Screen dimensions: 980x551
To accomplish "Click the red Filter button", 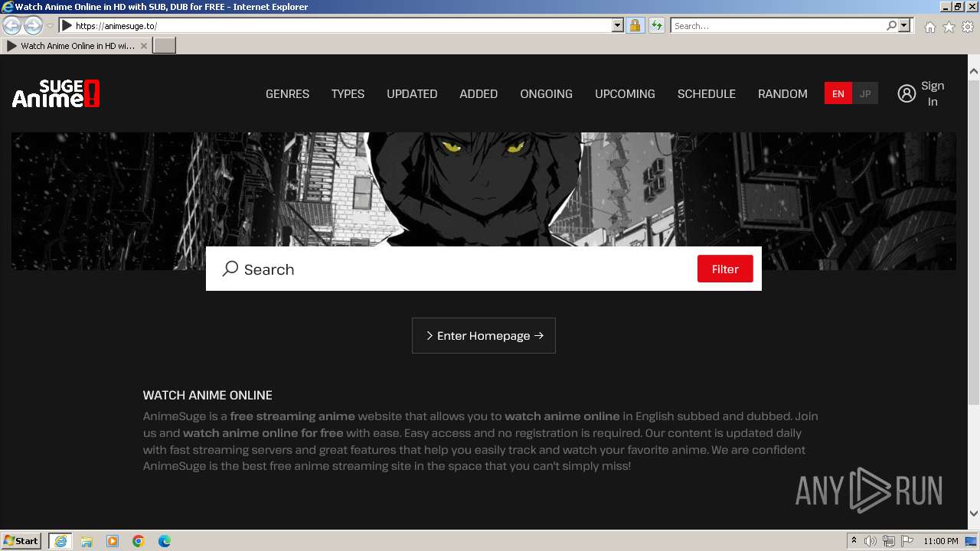I will pyautogui.click(x=725, y=269).
